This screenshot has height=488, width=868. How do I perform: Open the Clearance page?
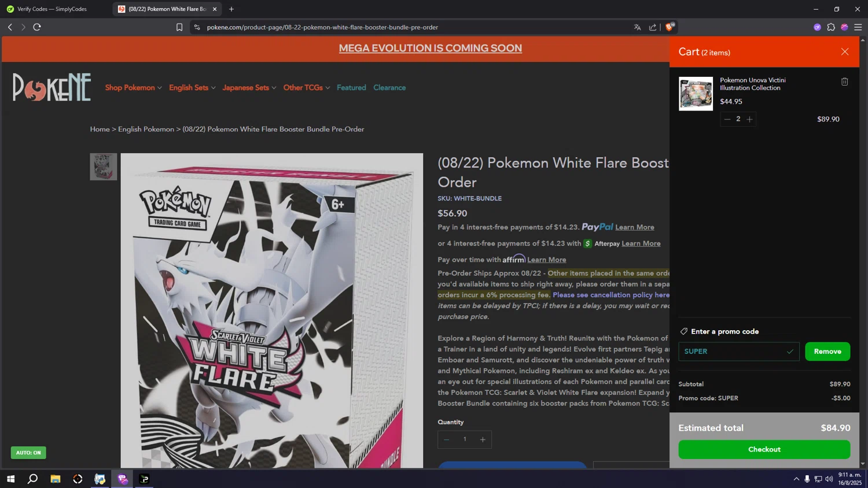point(389,88)
